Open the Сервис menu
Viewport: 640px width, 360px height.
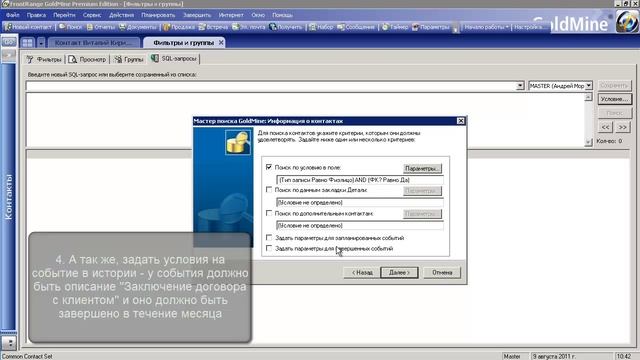(x=92, y=15)
